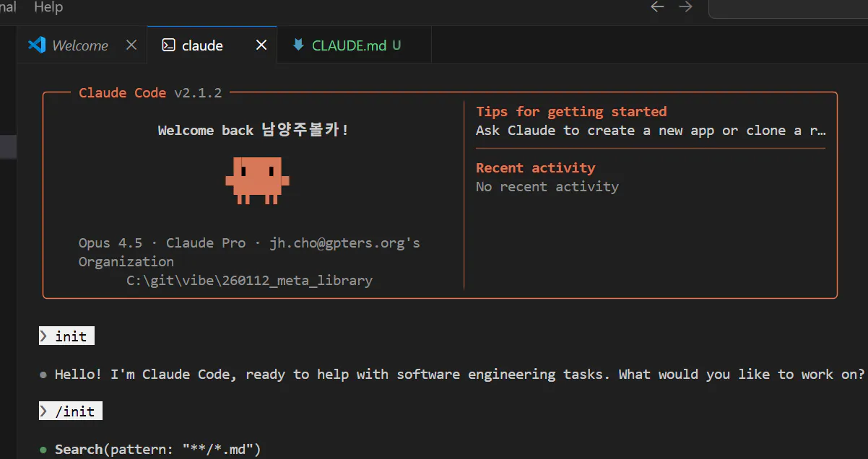
Task: Open the CLAUDE.md tab
Action: pos(354,45)
